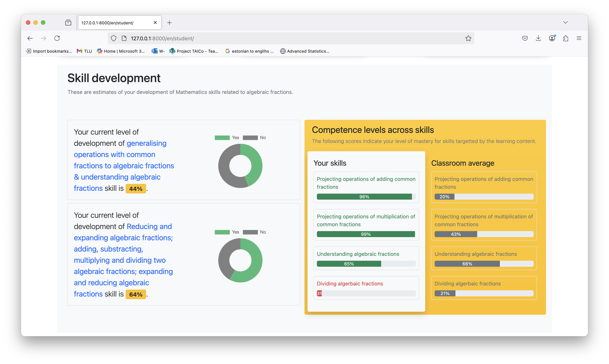This screenshot has width=609, height=364.
Task: Bookmark this page with the star
Action: (x=468, y=38)
